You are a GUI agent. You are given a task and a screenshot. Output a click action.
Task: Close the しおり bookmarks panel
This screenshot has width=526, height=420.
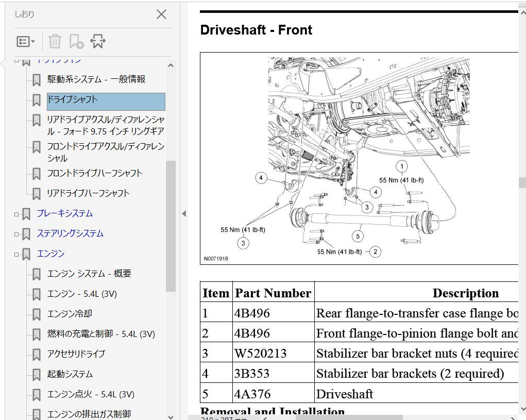[161, 14]
